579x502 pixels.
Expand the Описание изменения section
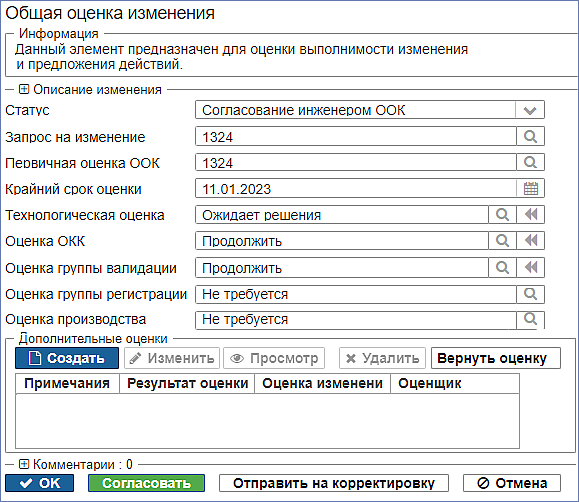click(24, 89)
